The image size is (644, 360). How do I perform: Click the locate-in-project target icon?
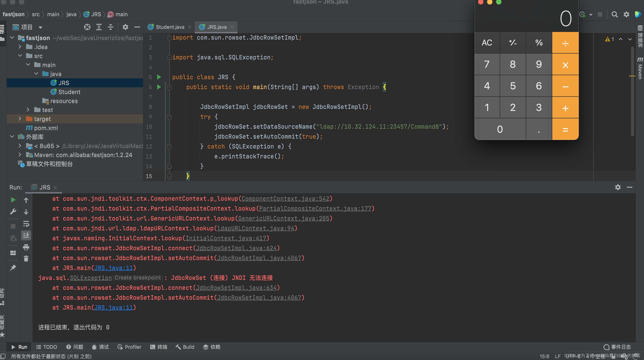click(87, 27)
